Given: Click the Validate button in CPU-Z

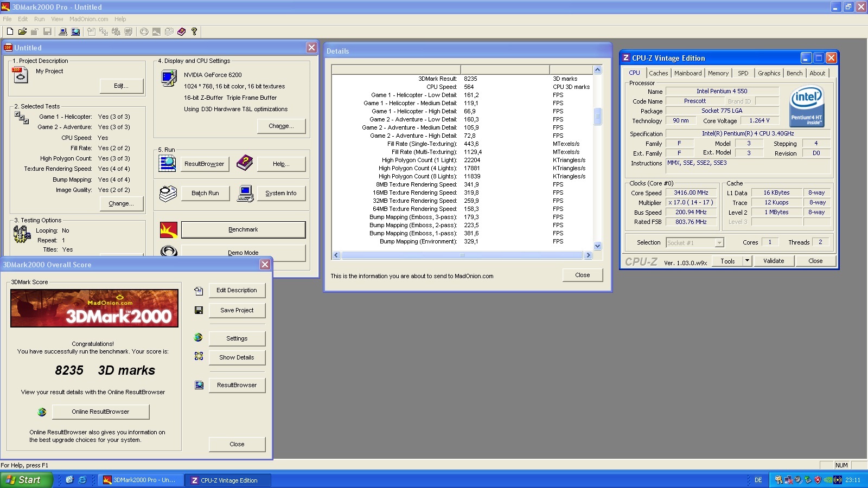Looking at the screenshot, I should pos(774,261).
